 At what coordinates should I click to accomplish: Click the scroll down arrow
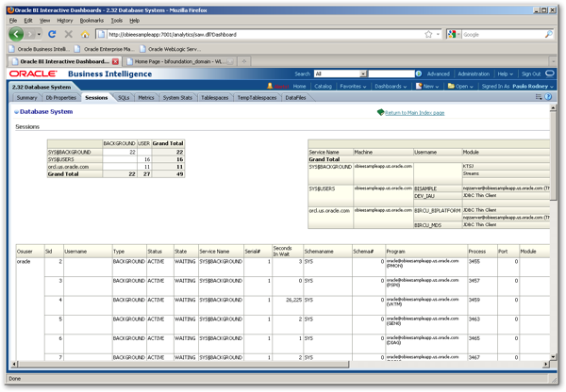(x=553, y=356)
